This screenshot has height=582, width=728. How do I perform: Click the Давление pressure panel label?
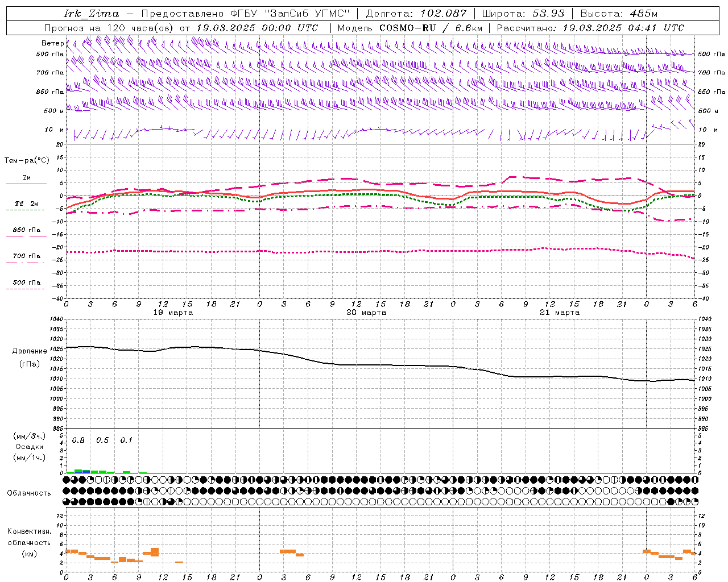pos(30,351)
